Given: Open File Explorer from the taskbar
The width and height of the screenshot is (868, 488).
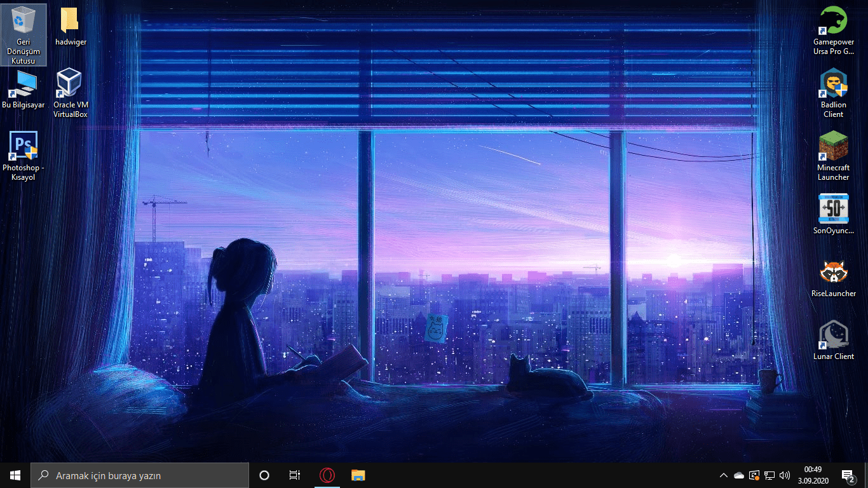Looking at the screenshot, I should (358, 475).
